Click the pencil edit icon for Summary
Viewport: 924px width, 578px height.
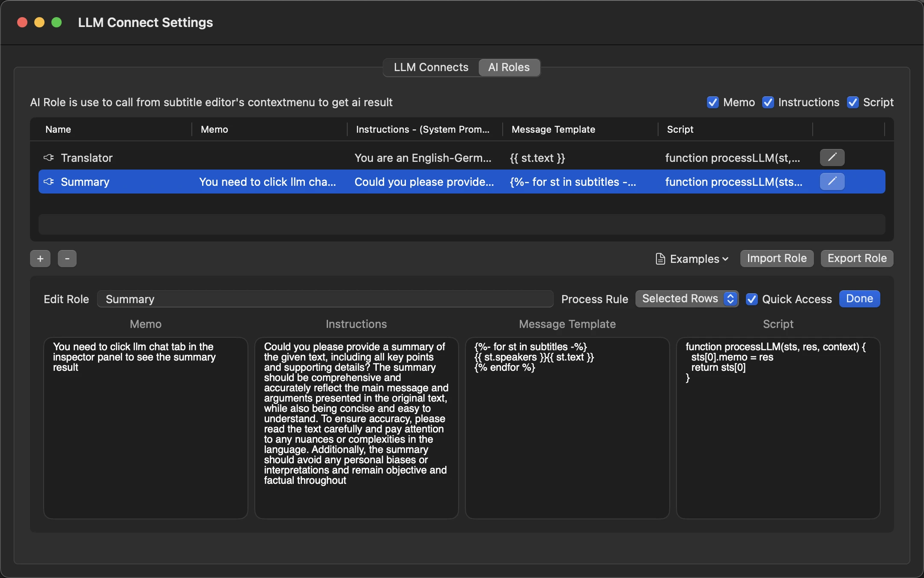tap(832, 182)
